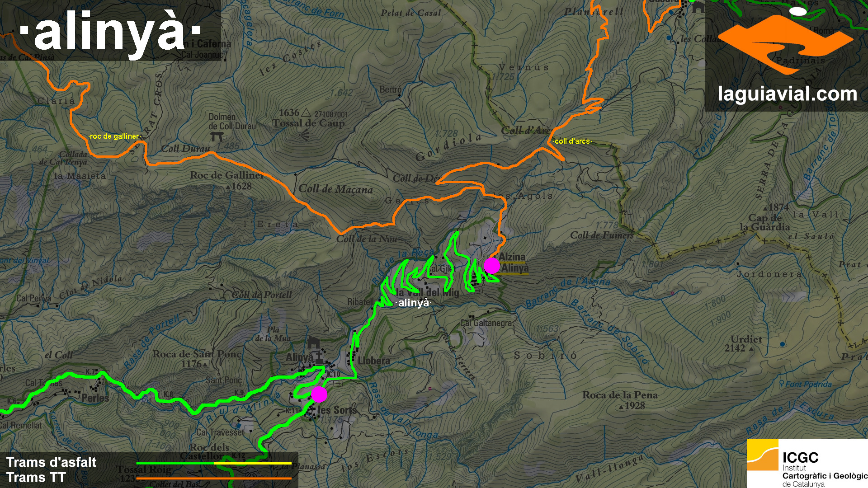This screenshot has height=488, width=868.
Task: Click the magenta marker near Alzina d'Alinyà
Action: pyautogui.click(x=491, y=265)
